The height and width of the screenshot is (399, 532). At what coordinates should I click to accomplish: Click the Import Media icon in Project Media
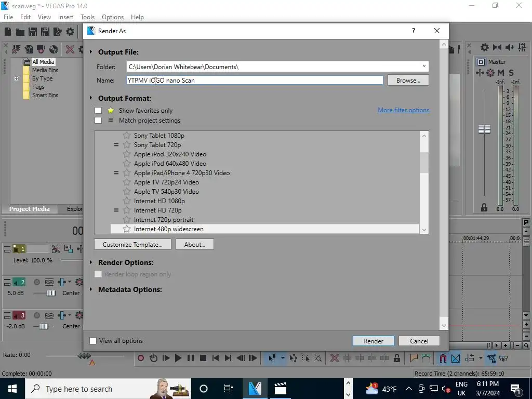point(29,49)
